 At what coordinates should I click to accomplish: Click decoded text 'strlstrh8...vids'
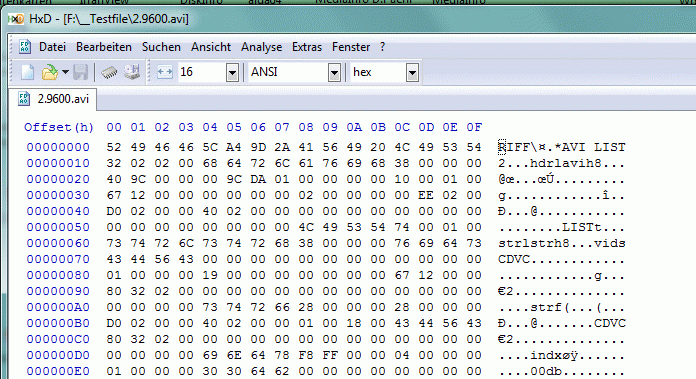pos(562,243)
